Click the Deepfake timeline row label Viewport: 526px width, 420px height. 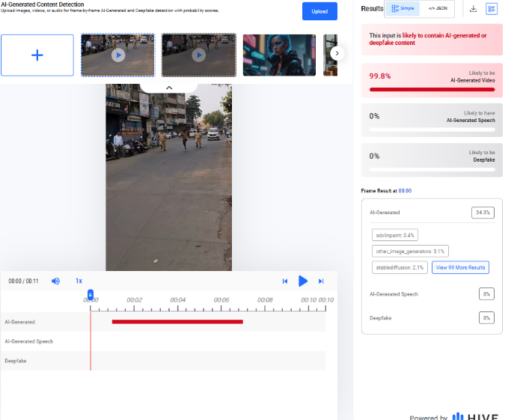point(16,361)
